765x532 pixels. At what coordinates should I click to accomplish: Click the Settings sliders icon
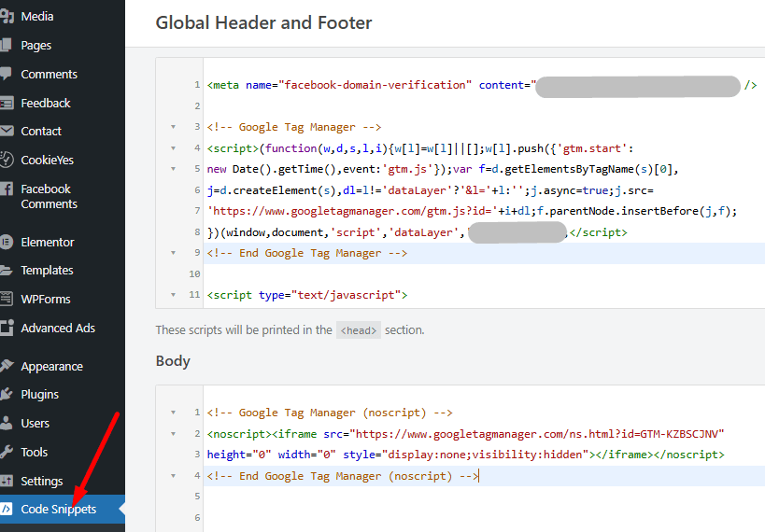pyautogui.click(x=7, y=481)
